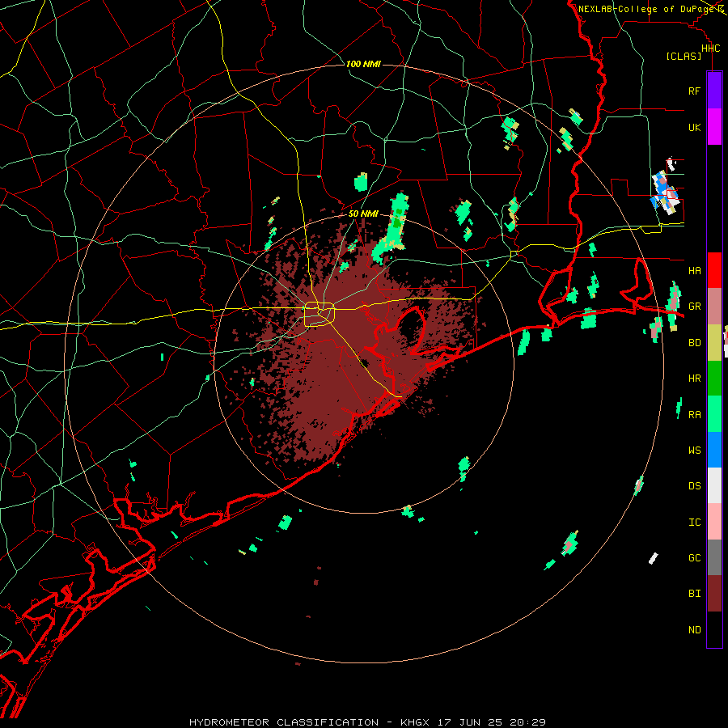Viewport: 728px width, 728px height.
Task: Click the DS dry snow white swatch
Action: point(714,485)
